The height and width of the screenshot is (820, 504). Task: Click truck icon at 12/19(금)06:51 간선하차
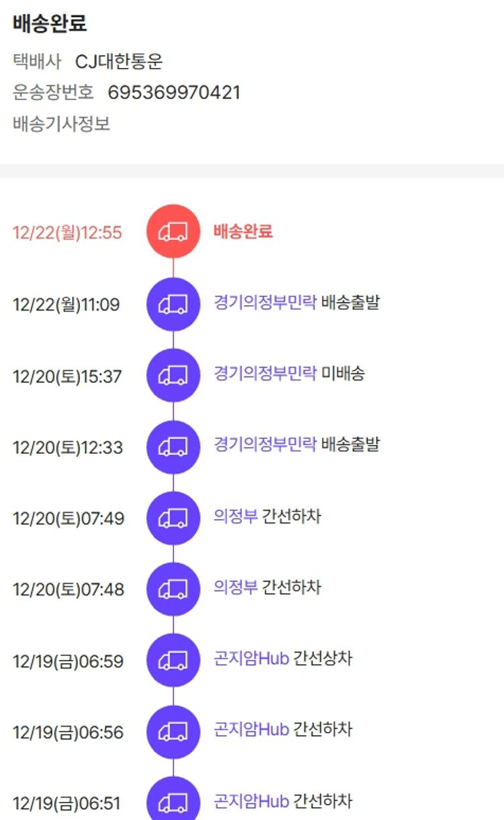tap(173, 802)
